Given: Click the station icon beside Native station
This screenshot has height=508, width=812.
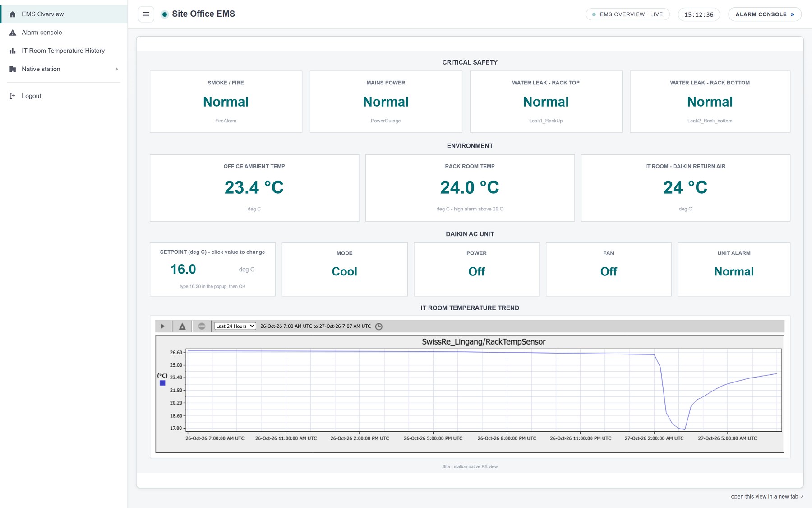Looking at the screenshot, I should tap(13, 69).
